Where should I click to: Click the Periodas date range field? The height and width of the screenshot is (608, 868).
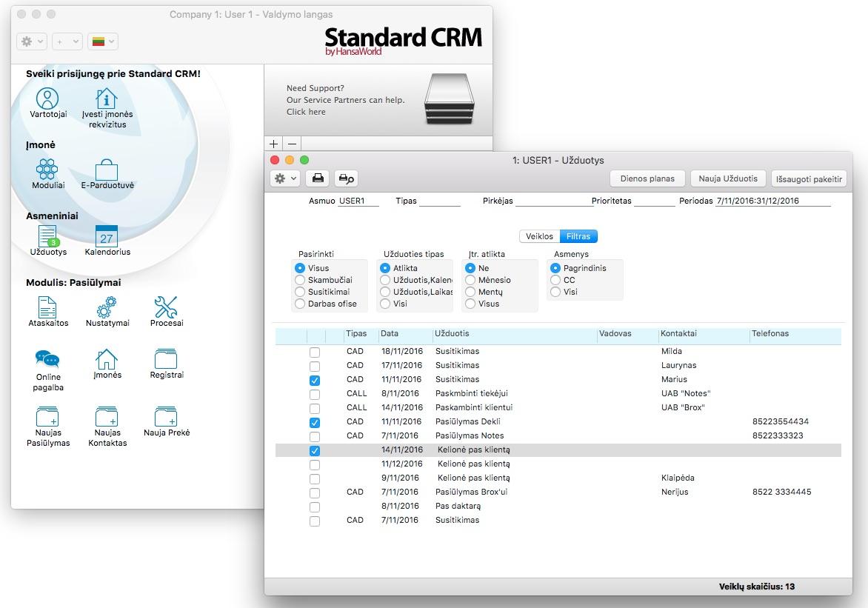(x=773, y=201)
